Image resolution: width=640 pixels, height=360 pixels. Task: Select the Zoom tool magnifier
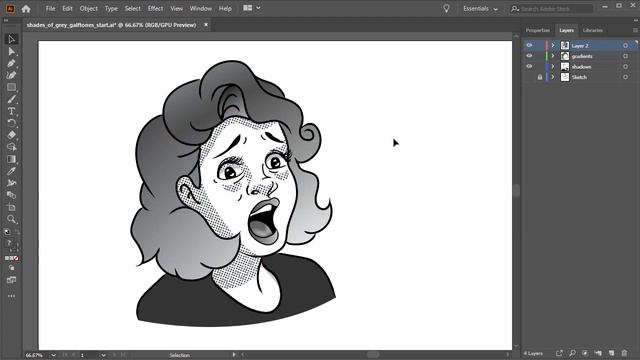11,219
